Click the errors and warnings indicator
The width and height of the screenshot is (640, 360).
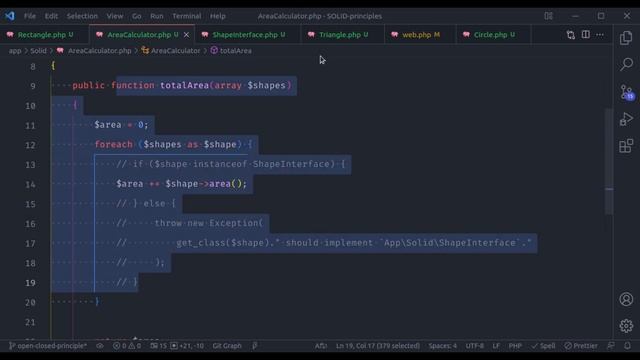127,346
